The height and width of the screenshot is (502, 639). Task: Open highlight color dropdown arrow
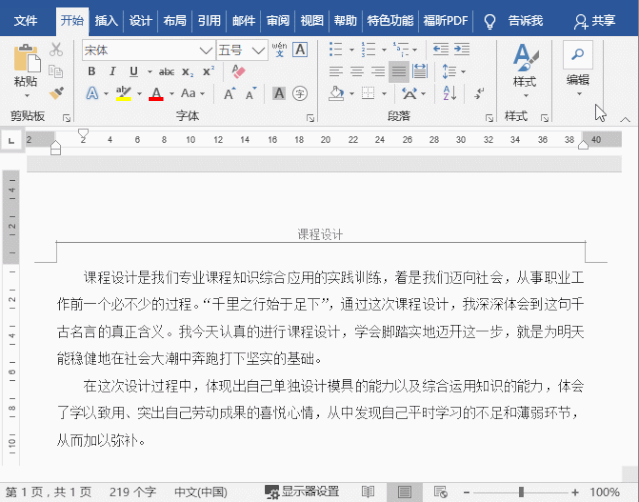point(139,94)
